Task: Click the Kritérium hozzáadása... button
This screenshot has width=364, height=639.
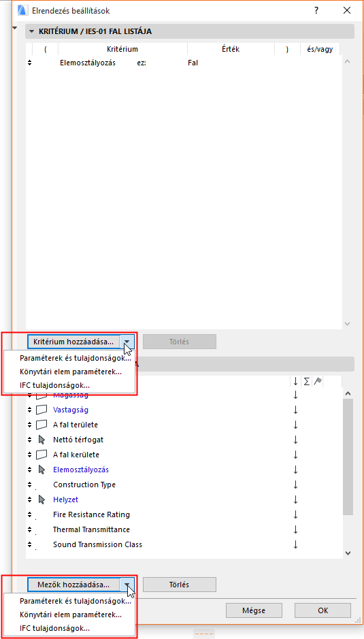Action: [x=74, y=342]
